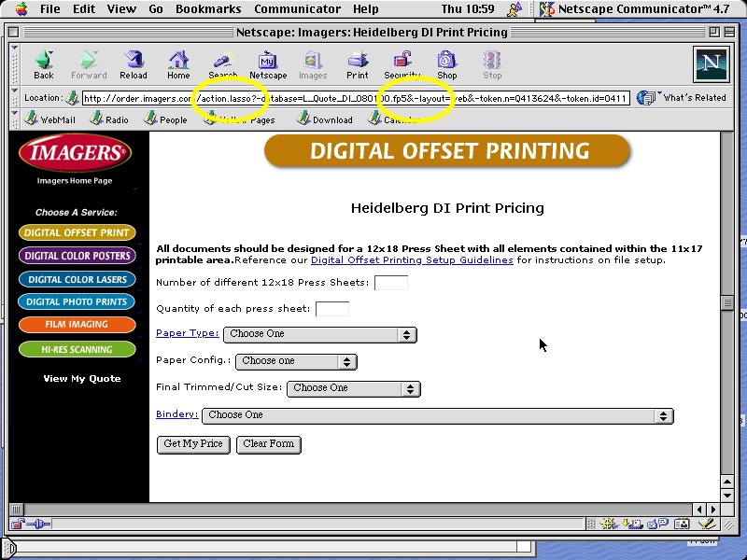
Task: Open the View menu
Action: coord(121,8)
